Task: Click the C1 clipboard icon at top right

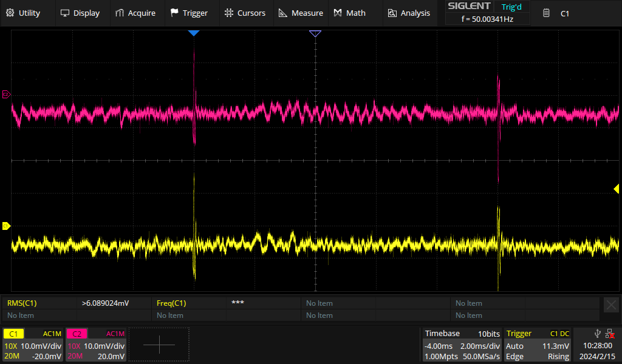Action: click(546, 13)
